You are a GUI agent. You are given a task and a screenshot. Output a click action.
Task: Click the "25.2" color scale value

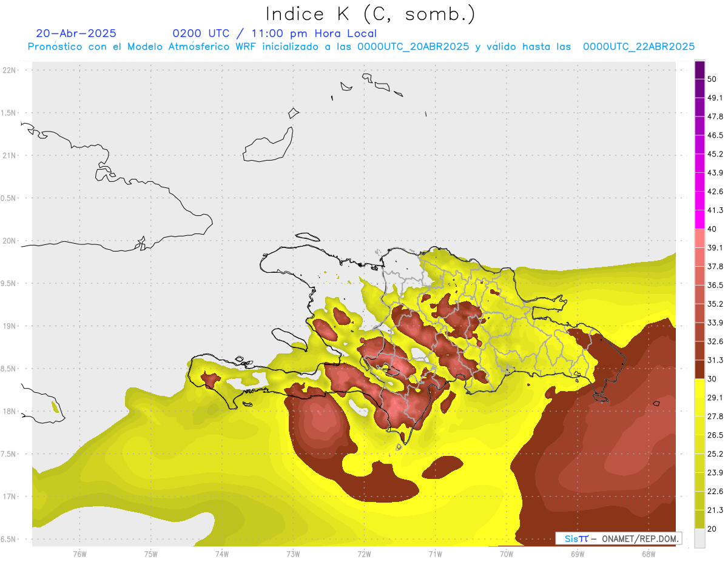pyautogui.click(x=715, y=453)
